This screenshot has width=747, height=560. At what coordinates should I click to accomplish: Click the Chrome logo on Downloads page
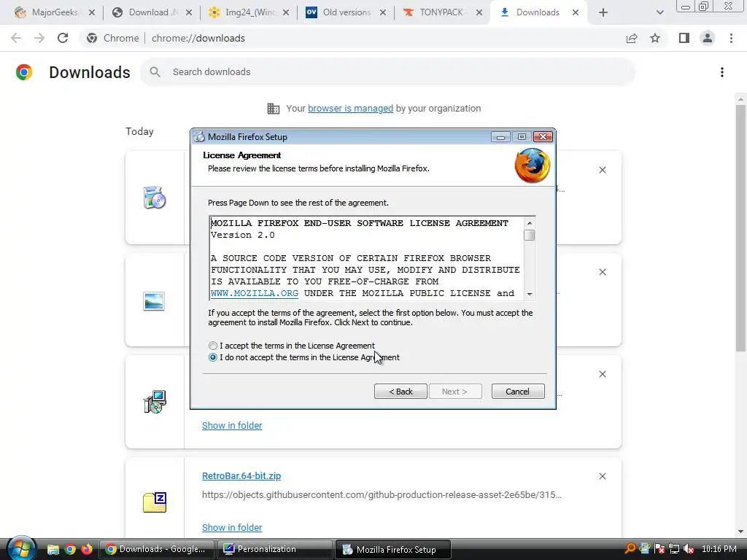pos(24,72)
